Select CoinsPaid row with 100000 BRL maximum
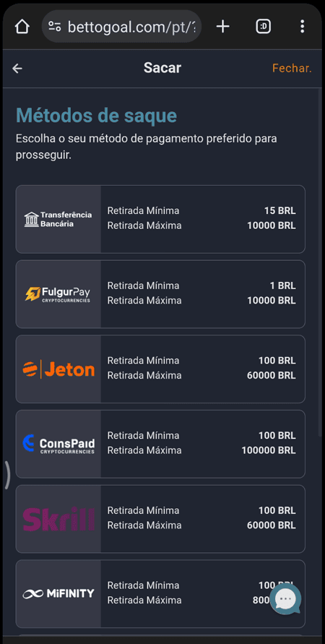 (x=160, y=444)
